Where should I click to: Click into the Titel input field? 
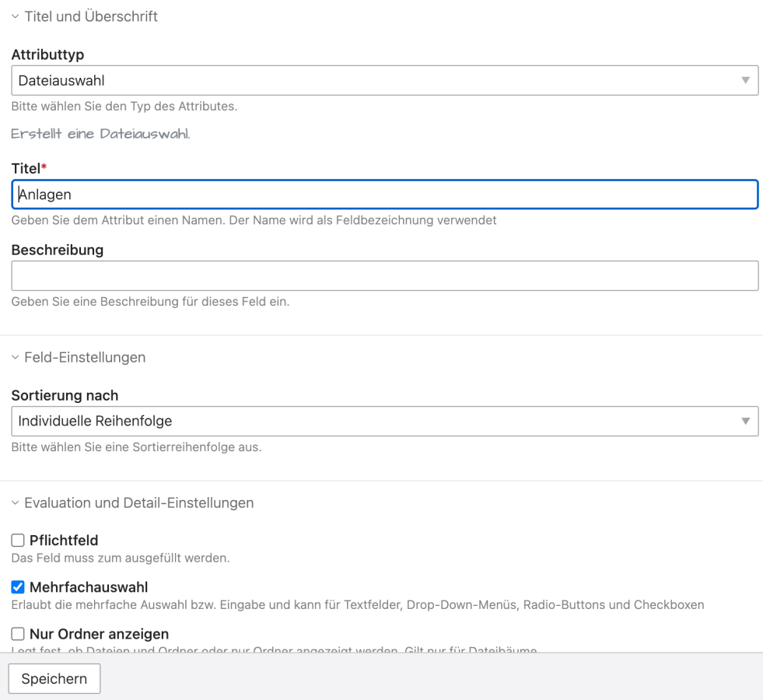[x=384, y=194]
